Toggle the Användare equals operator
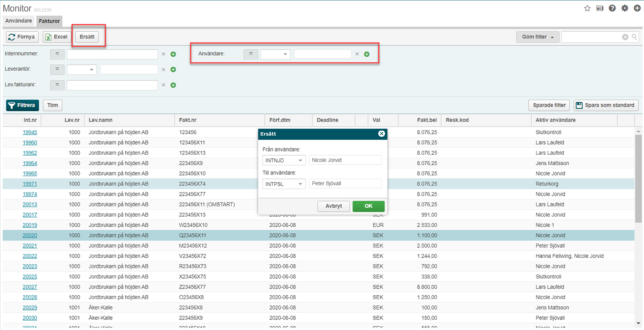This screenshot has width=644, height=330. pyautogui.click(x=251, y=54)
